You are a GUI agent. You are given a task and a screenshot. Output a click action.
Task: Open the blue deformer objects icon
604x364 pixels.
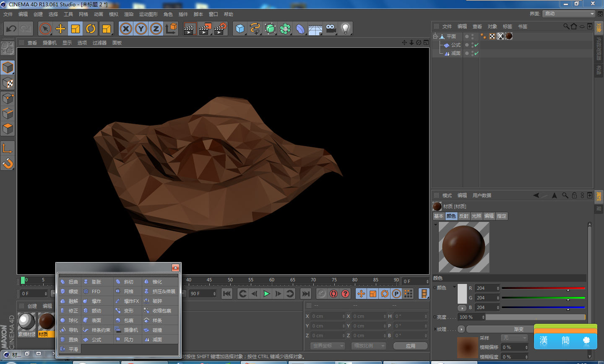point(300,29)
